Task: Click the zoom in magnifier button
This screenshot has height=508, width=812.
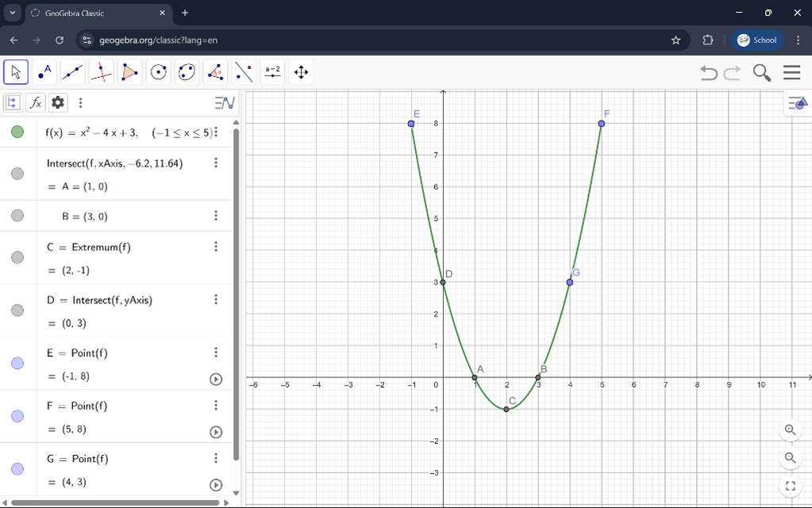Action: (790, 429)
